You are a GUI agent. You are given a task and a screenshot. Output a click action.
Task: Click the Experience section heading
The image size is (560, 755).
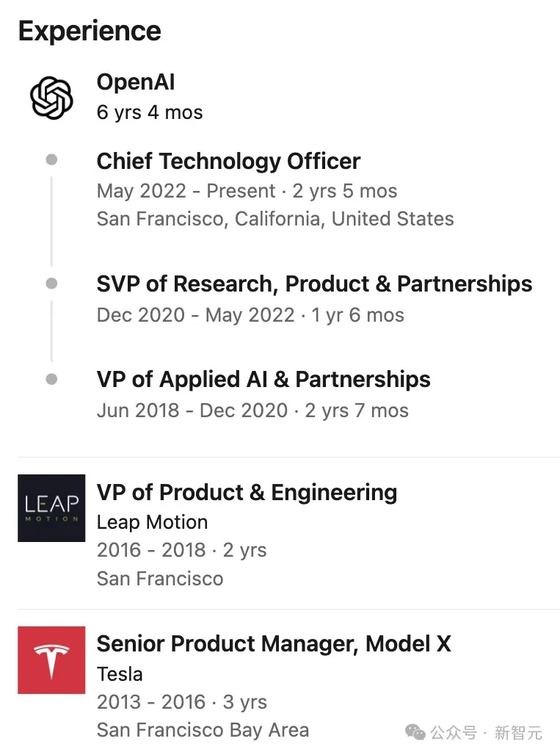[x=90, y=31]
